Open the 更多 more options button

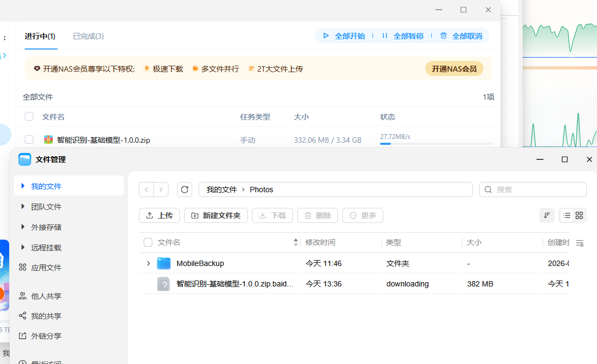pos(363,215)
